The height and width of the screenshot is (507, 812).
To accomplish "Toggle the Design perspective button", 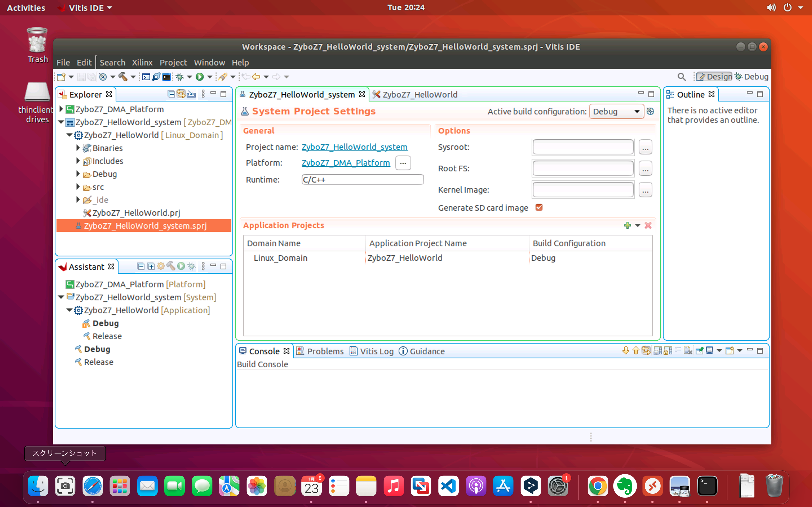I will coord(714,76).
